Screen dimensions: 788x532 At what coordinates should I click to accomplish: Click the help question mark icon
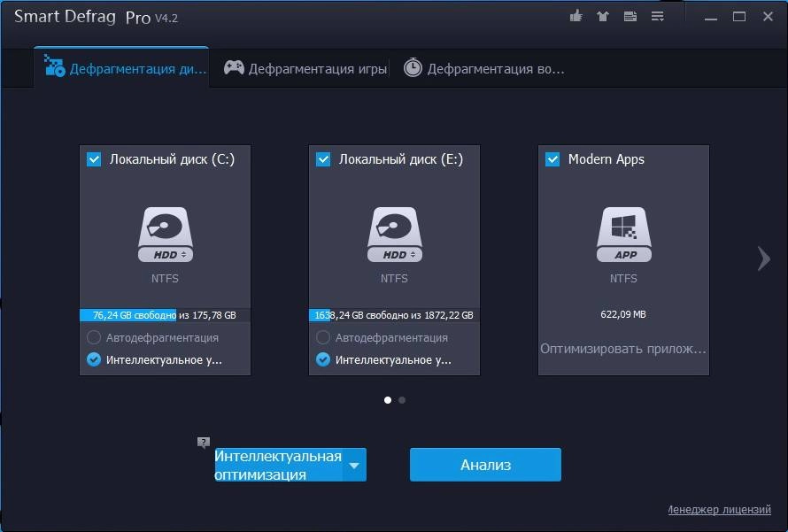tap(204, 443)
